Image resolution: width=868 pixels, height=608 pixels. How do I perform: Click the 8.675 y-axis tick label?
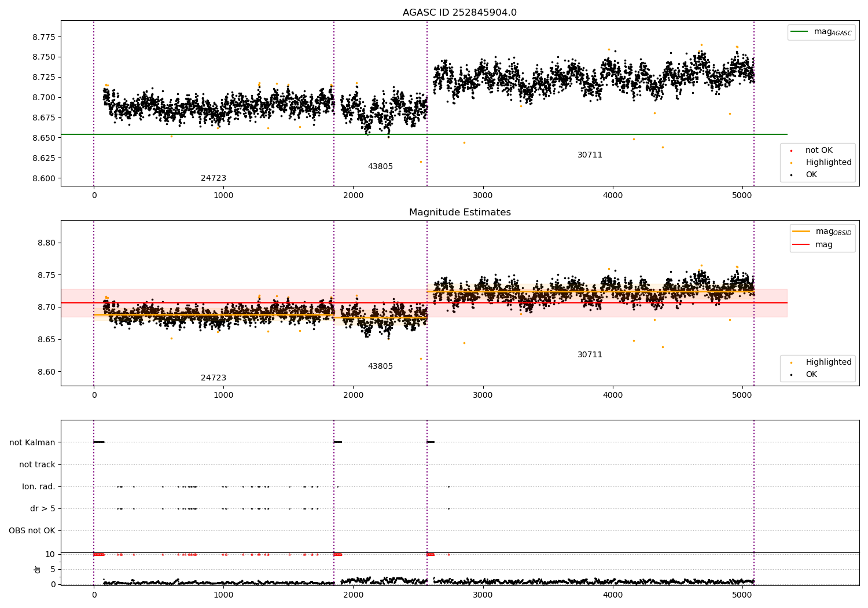[44, 118]
